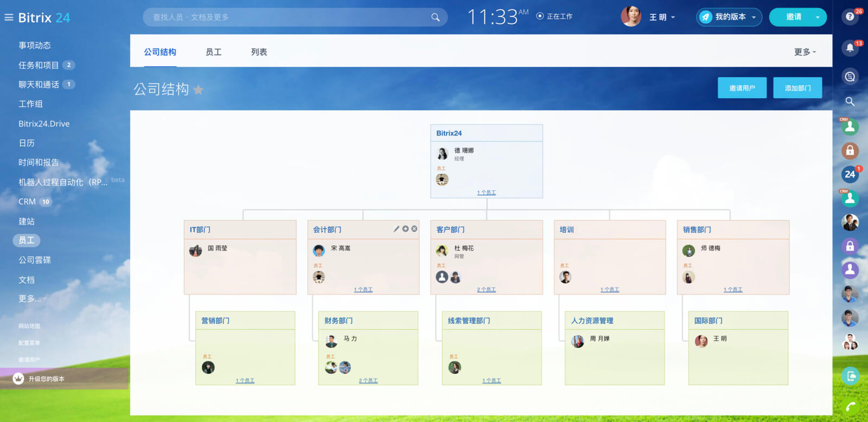Open 任务和项目 in the sidebar
Screen dimensions: 868x422
click(x=39, y=65)
